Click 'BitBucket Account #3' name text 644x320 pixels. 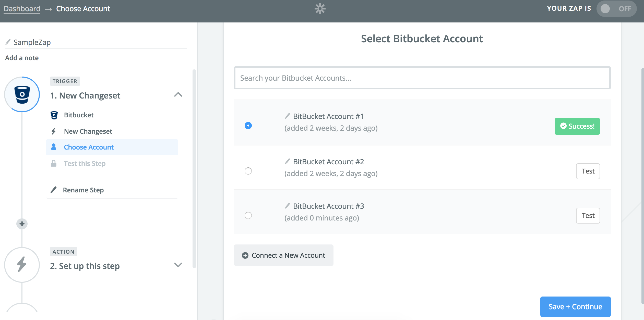click(x=329, y=206)
